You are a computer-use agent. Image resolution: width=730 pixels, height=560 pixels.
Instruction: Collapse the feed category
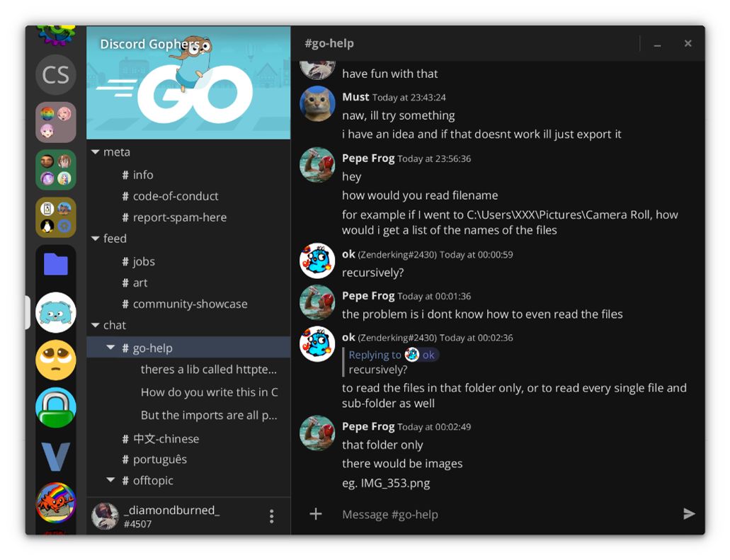pyautogui.click(x=96, y=239)
